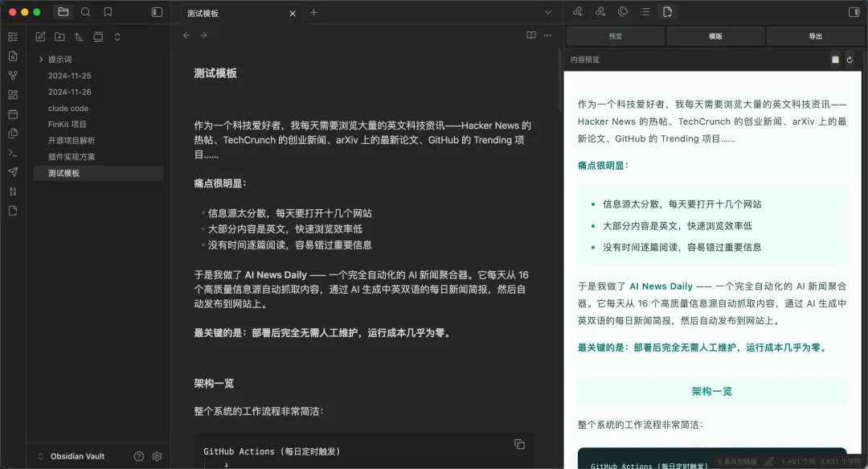This screenshot has height=469, width=868.
Task: Switch to the 预览 tab
Action: [616, 36]
